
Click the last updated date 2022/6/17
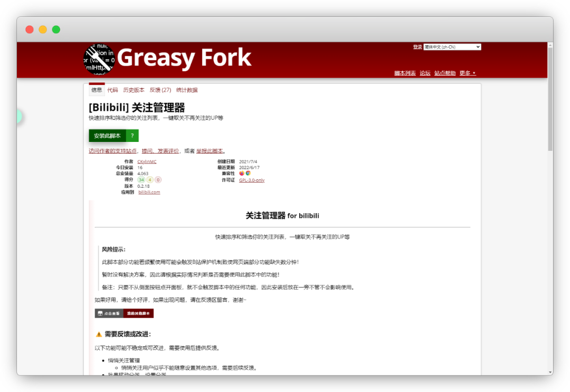249,168
